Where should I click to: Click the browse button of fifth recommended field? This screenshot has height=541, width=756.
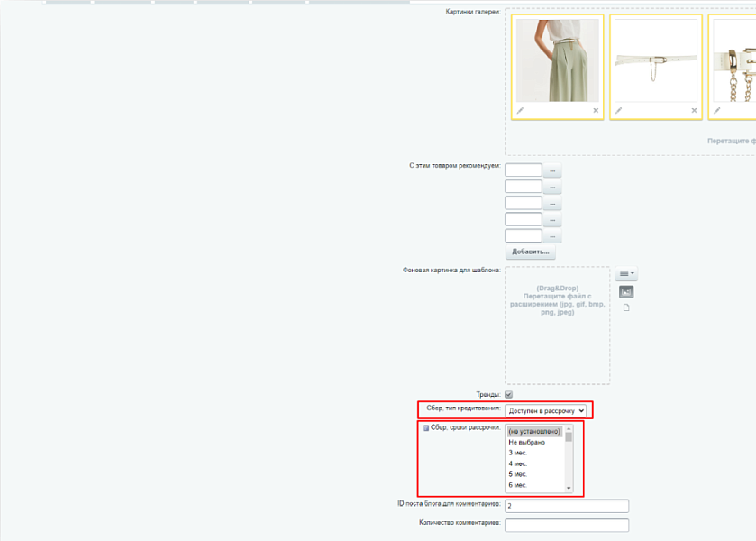(552, 236)
